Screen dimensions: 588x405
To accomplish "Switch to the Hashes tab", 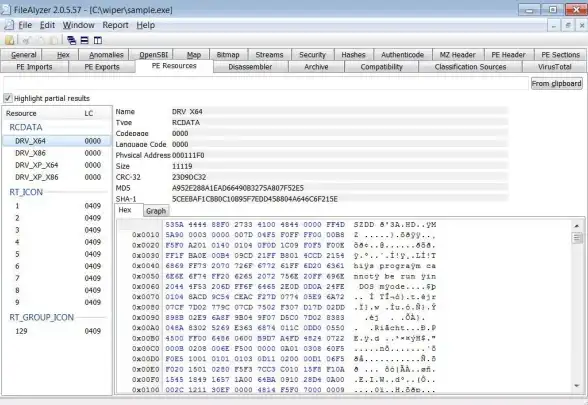I will point(354,55).
